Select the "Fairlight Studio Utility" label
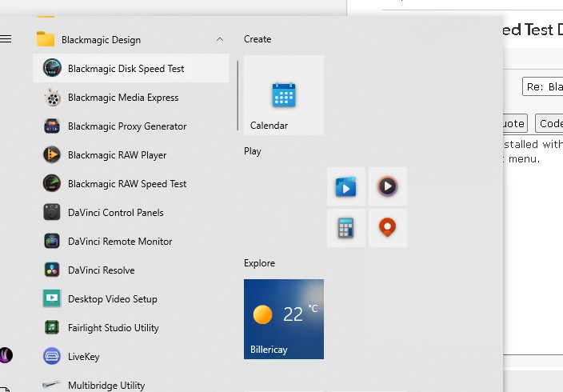This screenshot has height=392, width=563. 114,328
